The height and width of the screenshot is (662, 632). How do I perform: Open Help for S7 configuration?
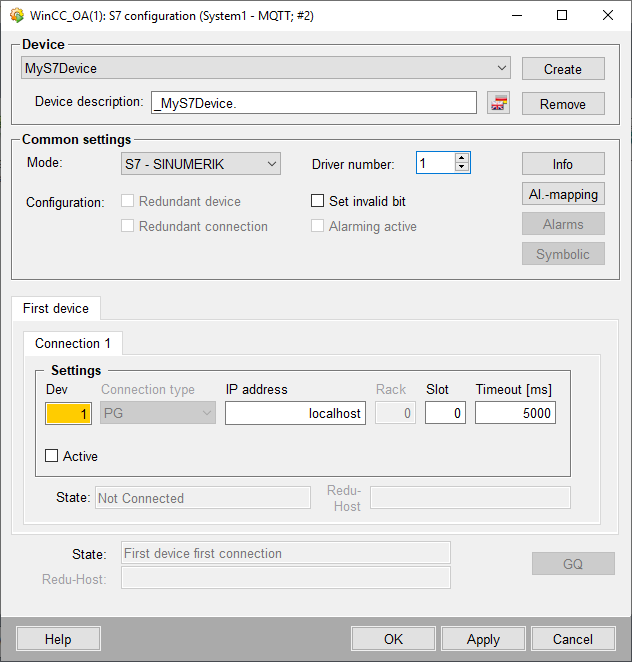(x=58, y=639)
